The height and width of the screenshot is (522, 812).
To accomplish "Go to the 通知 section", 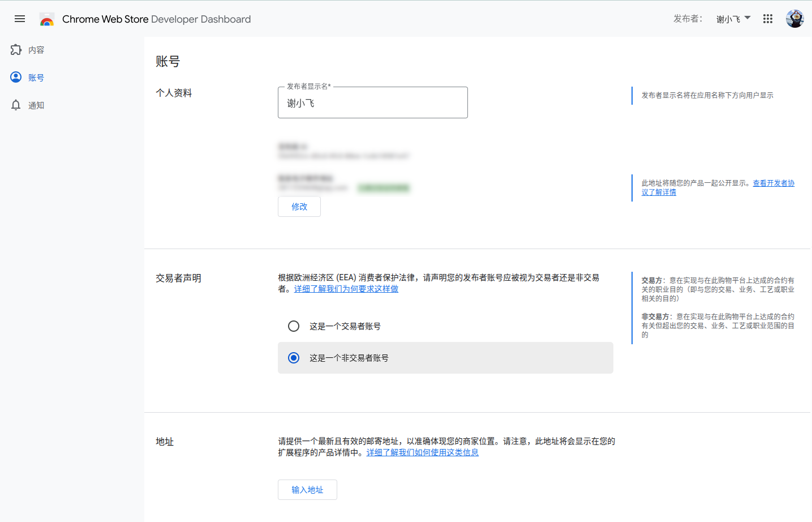I will point(36,105).
